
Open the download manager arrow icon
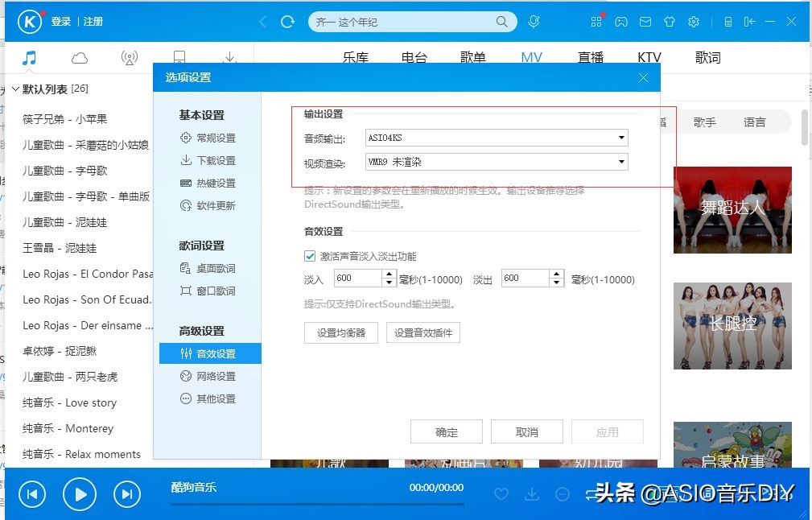(x=229, y=56)
